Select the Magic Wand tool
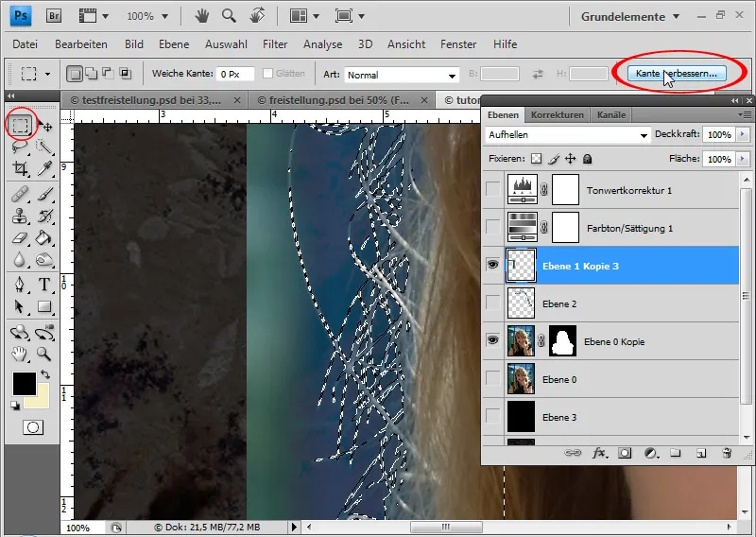The width and height of the screenshot is (756, 537). (x=44, y=147)
